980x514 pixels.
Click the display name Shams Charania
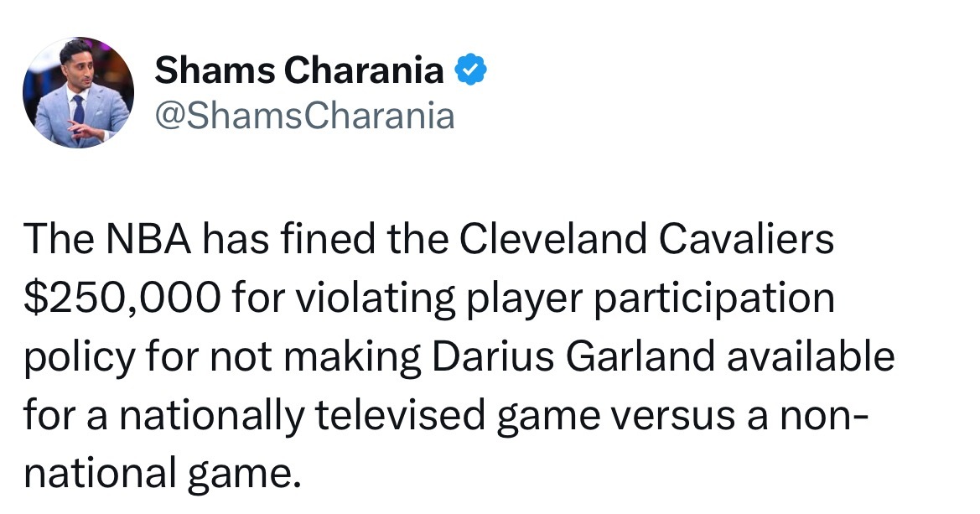pyautogui.click(x=299, y=72)
